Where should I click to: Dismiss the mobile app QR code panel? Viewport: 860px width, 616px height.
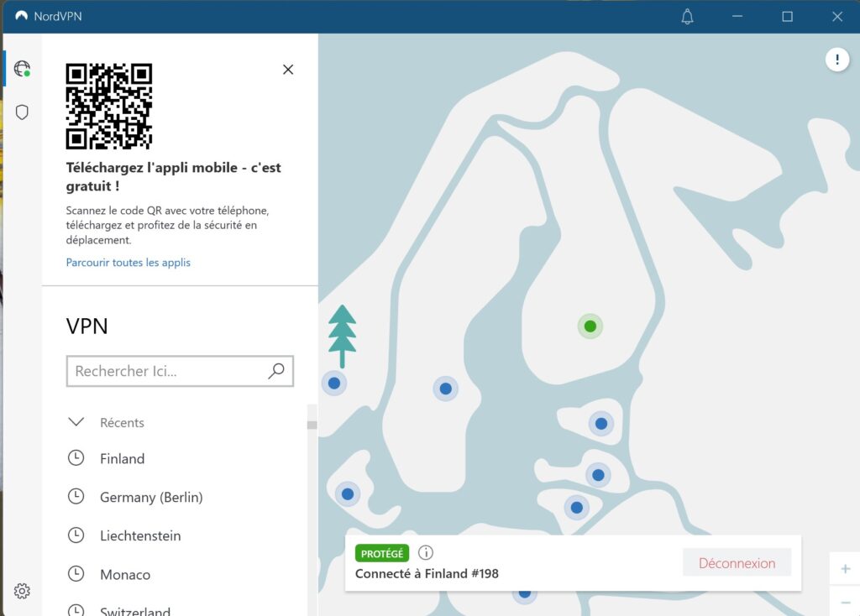coord(288,70)
